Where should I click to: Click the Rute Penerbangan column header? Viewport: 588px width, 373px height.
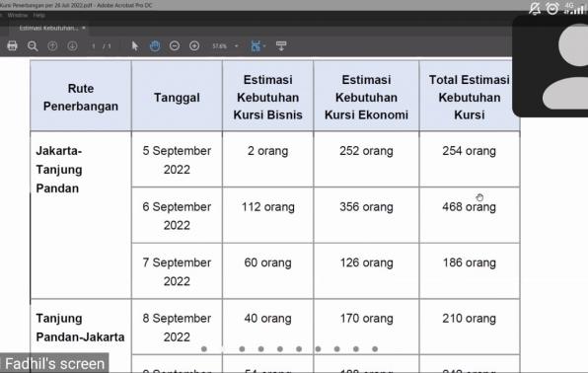pyautogui.click(x=81, y=97)
